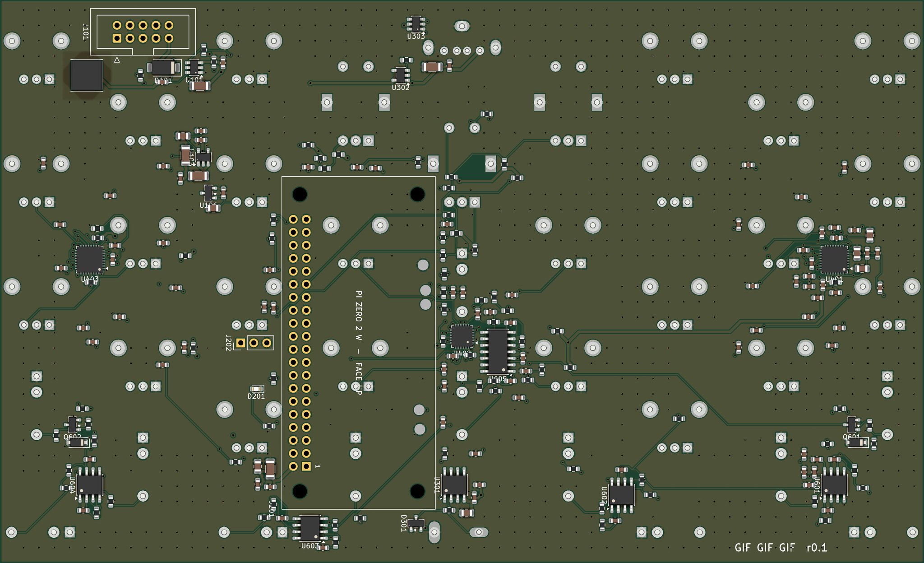Click the U106 reference label

coord(208,205)
